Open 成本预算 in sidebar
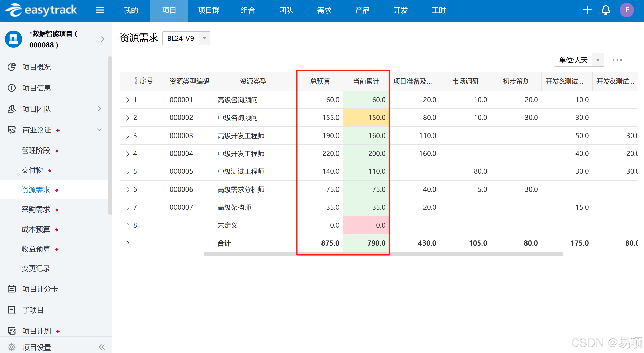The height and width of the screenshot is (353, 644). tap(36, 229)
